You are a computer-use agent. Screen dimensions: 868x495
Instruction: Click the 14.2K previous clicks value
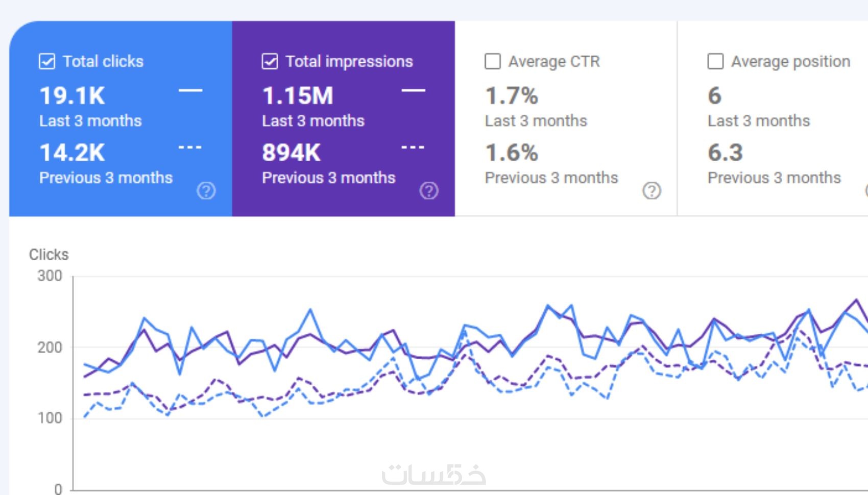[73, 153]
